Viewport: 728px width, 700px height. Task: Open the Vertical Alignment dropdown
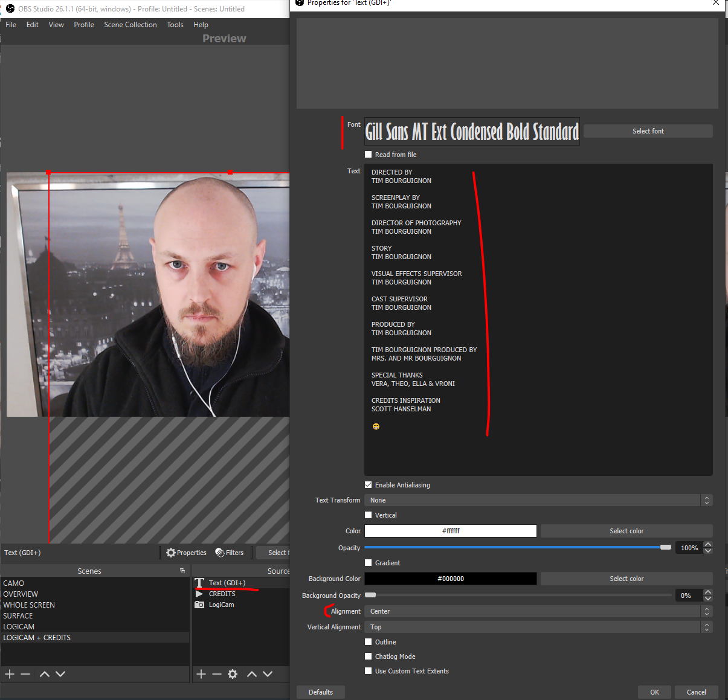pyautogui.click(x=537, y=627)
